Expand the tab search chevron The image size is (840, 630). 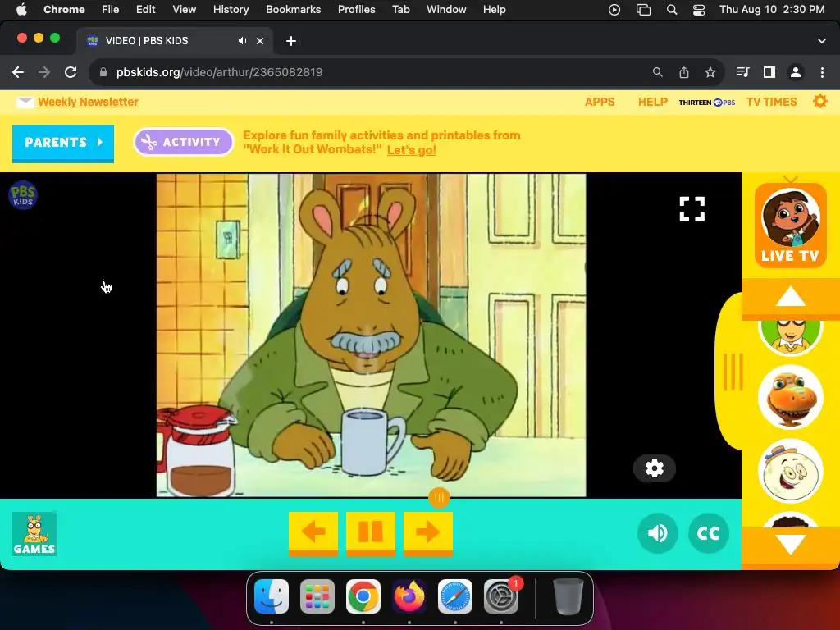(x=821, y=41)
